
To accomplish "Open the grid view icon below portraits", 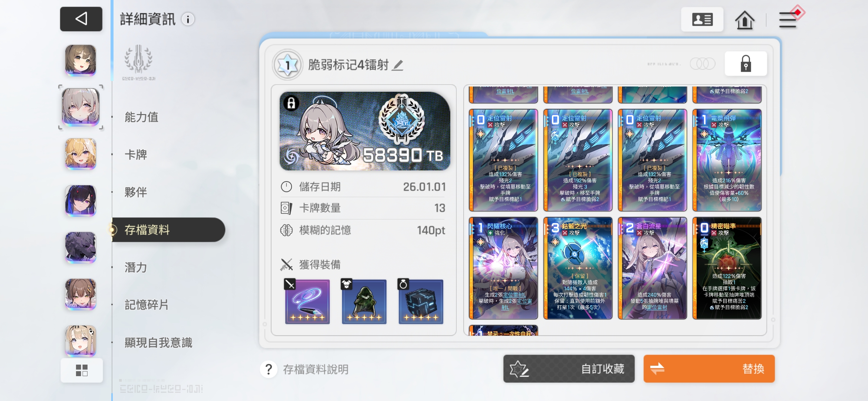I will (x=82, y=370).
